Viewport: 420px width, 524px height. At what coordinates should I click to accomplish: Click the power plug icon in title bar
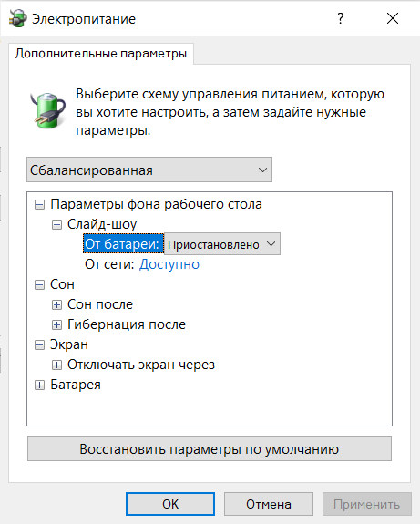tap(17, 18)
